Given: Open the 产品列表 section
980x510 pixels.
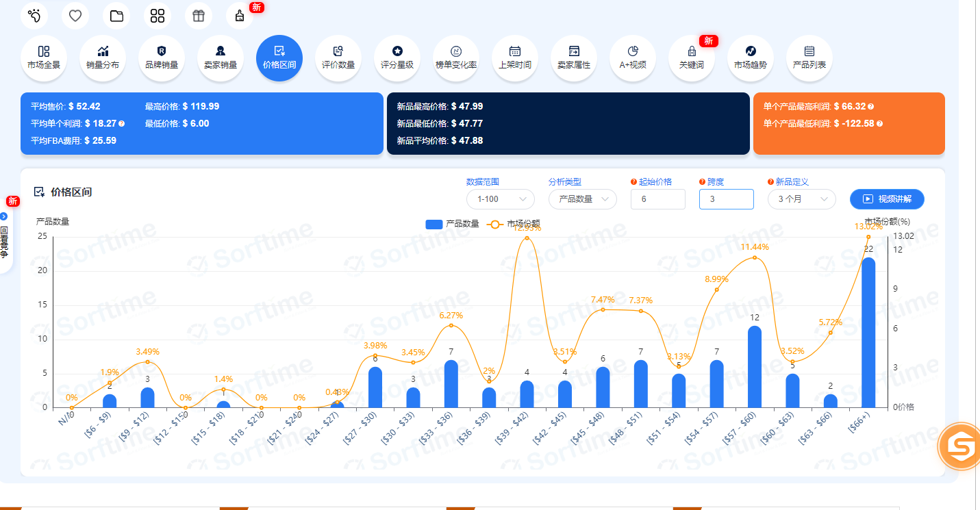Looking at the screenshot, I should coord(809,58).
